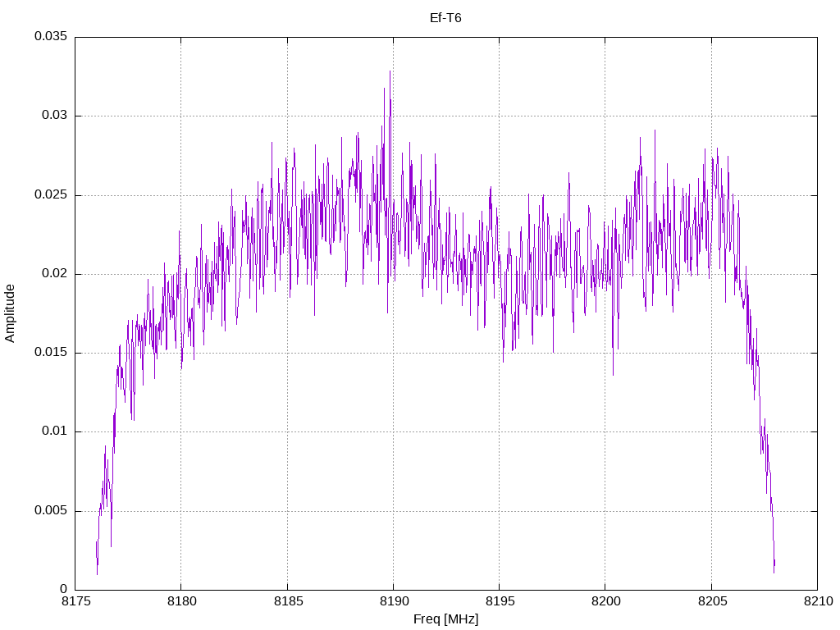Click y-axis tick label 0.035
This screenshot has width=840, height=630.
(51, 36)
